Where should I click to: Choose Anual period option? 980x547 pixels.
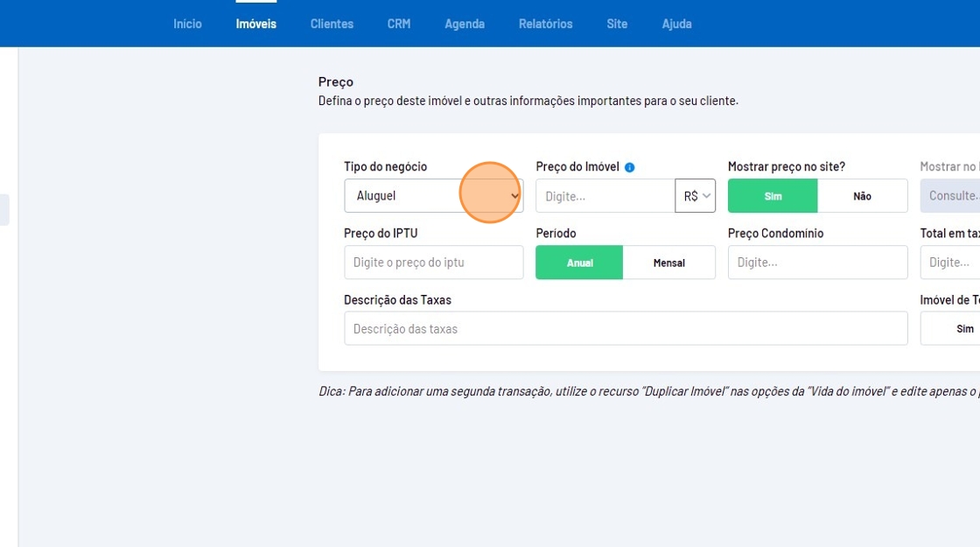579,263
